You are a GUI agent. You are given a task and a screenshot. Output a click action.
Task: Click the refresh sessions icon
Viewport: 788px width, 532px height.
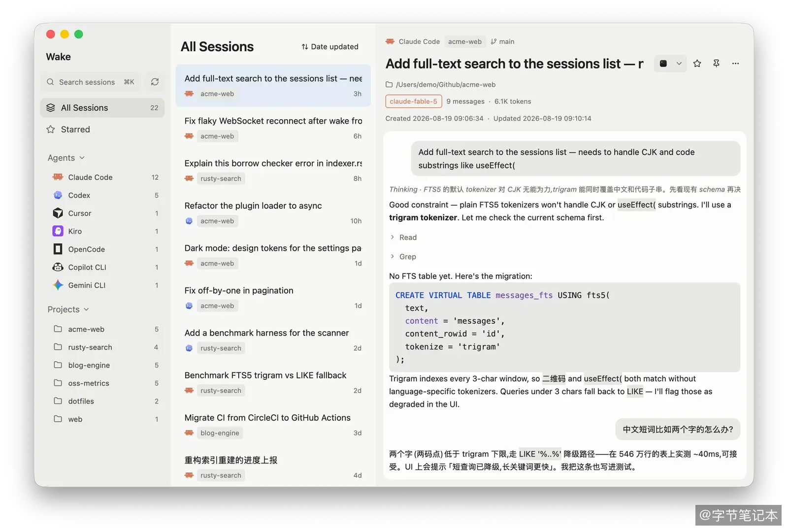click(x=155, y=82)
